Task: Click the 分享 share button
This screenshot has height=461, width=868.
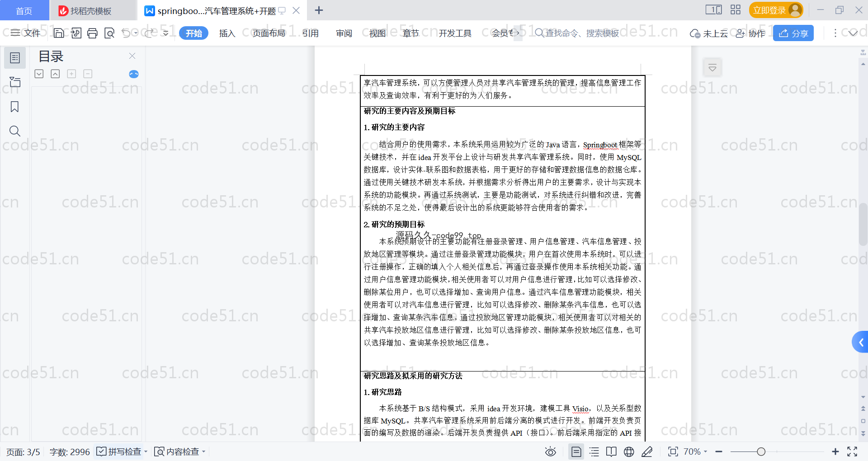Action: click(793, 33)
